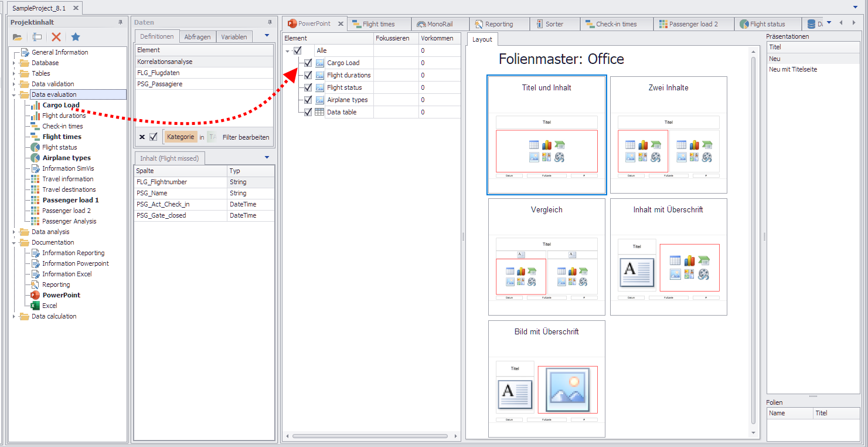Open General Information in project tree
The height and width of the screenshot is (447, 868).
[60, 52]
